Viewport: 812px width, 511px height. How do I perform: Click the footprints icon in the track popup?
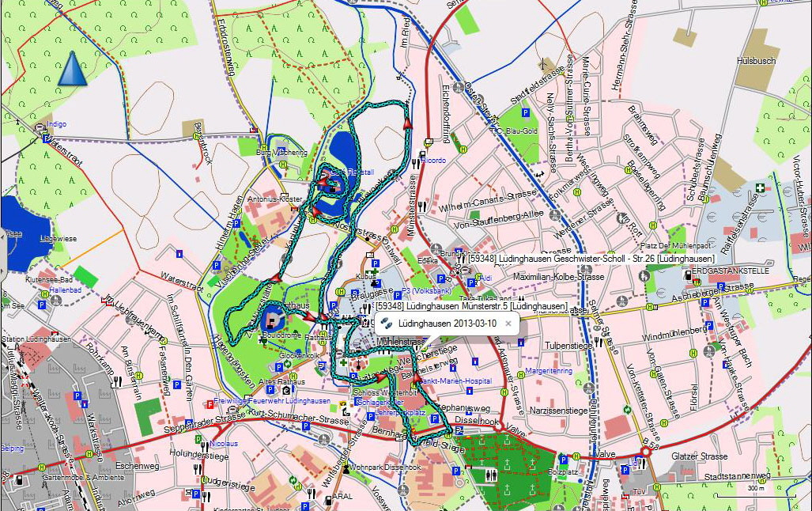tap(387, 324)
